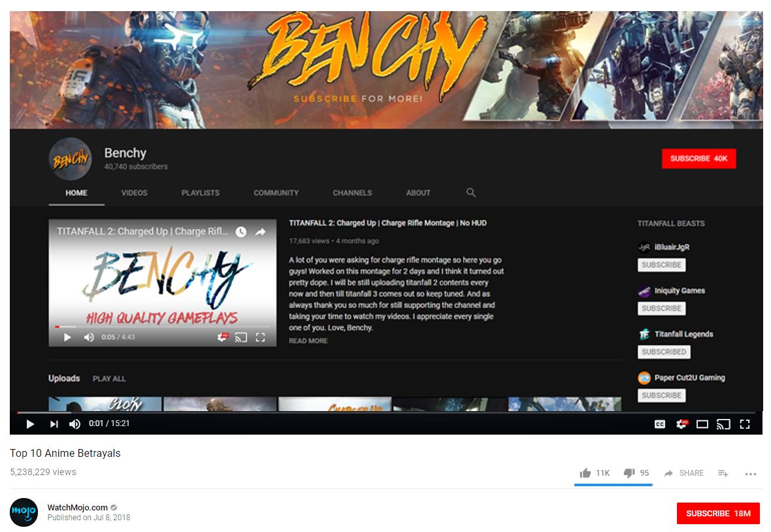Seek along the main video progress bar

[x=386, y=412]
